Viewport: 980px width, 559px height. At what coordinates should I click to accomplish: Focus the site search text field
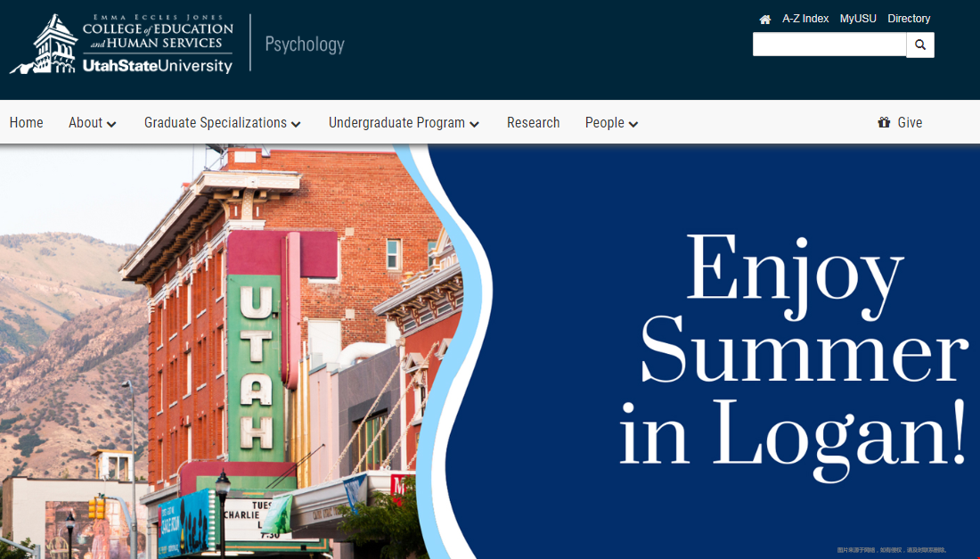click(829, 45)
